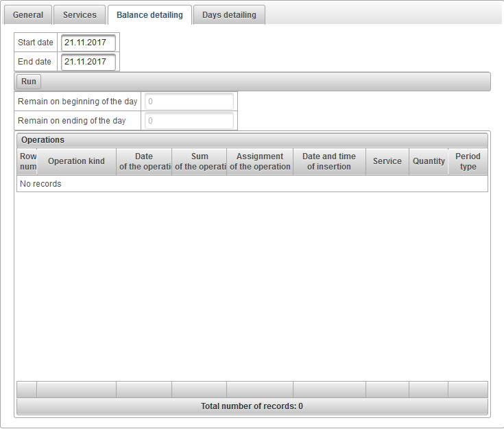The width and height of the screenshot is (504, 429).
Task: Switch to the General tab
Action: (x=28, y=14)
